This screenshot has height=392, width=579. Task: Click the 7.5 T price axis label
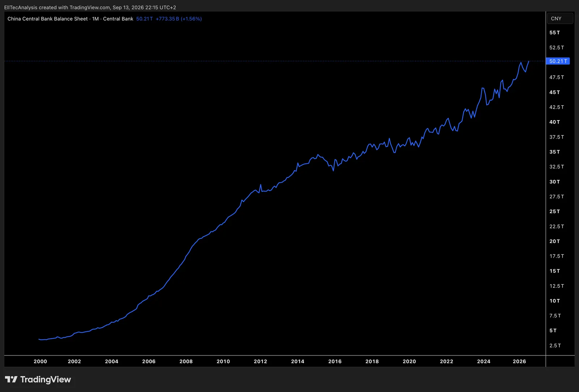click(x=555, y=316)
